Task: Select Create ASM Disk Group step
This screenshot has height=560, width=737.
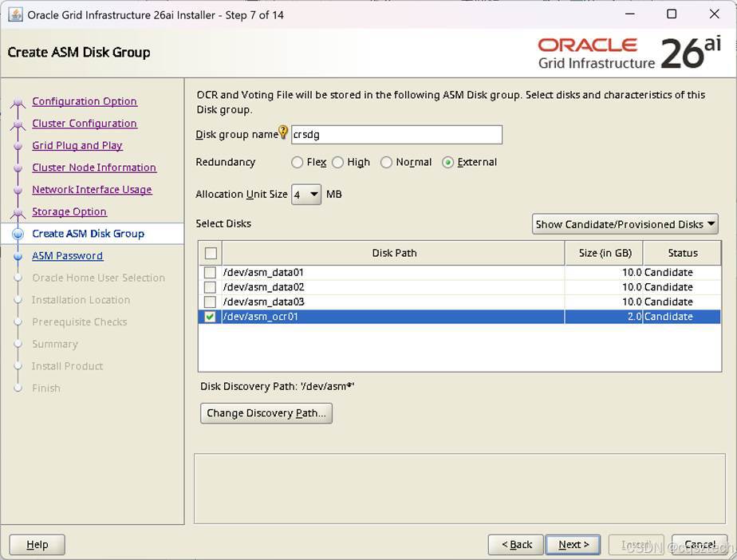Action: [x=89, y=234]
